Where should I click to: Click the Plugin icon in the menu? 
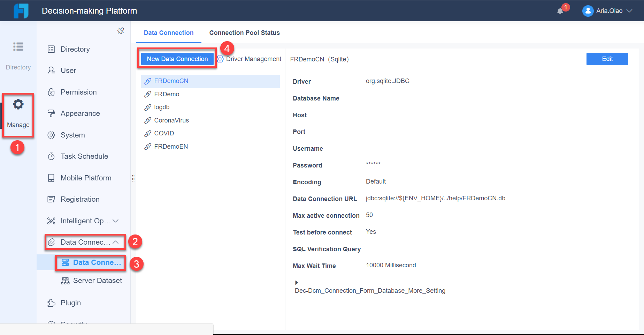click(x=51, y=303)
